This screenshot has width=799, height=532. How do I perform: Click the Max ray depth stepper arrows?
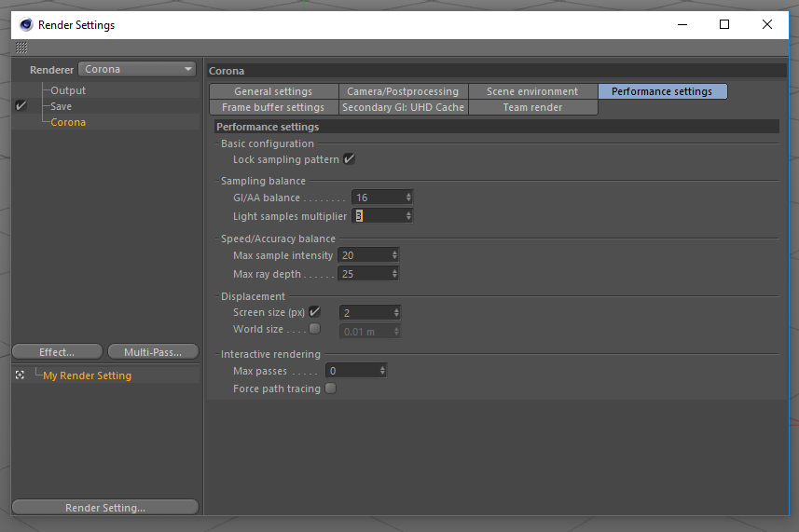click(x=394, y=274)
